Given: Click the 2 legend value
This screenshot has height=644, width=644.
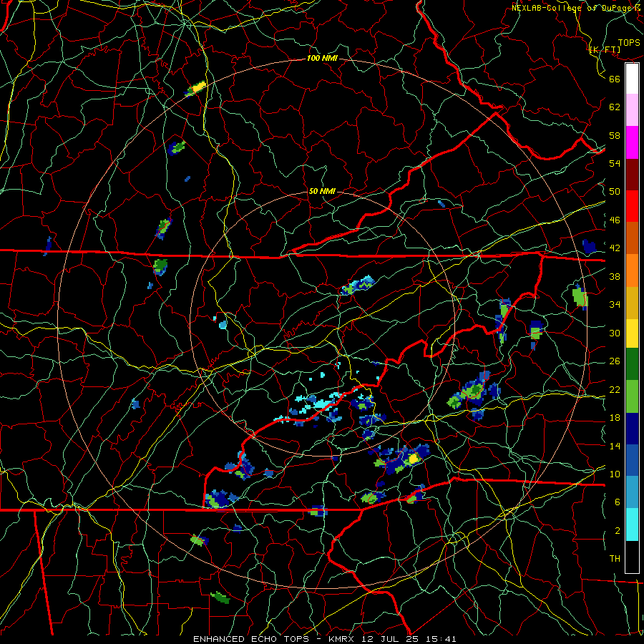Looking at the screenshot, I should (618, 531).
